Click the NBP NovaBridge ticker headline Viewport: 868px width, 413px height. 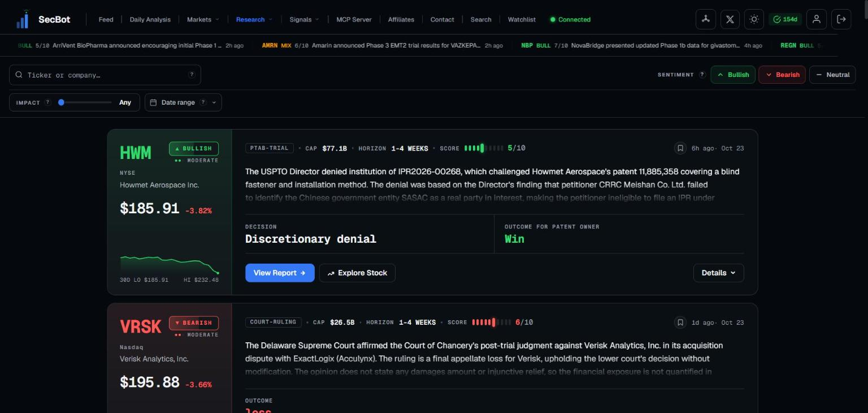[x=641, y=45]
